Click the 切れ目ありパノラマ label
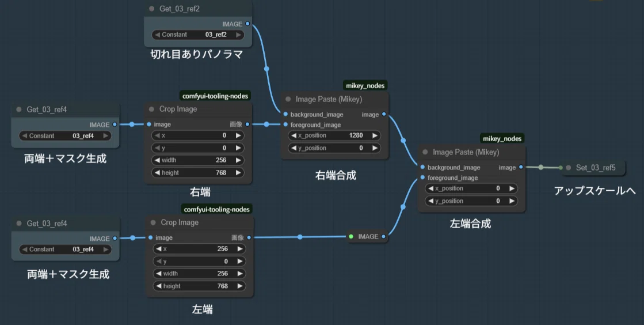 [x=196, y=54]
